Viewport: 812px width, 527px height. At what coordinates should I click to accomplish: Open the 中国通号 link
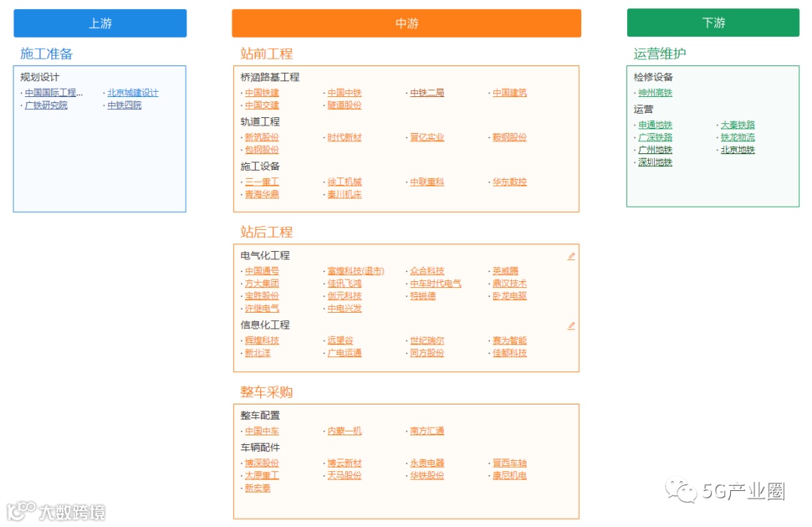click(x=262, y=271)
